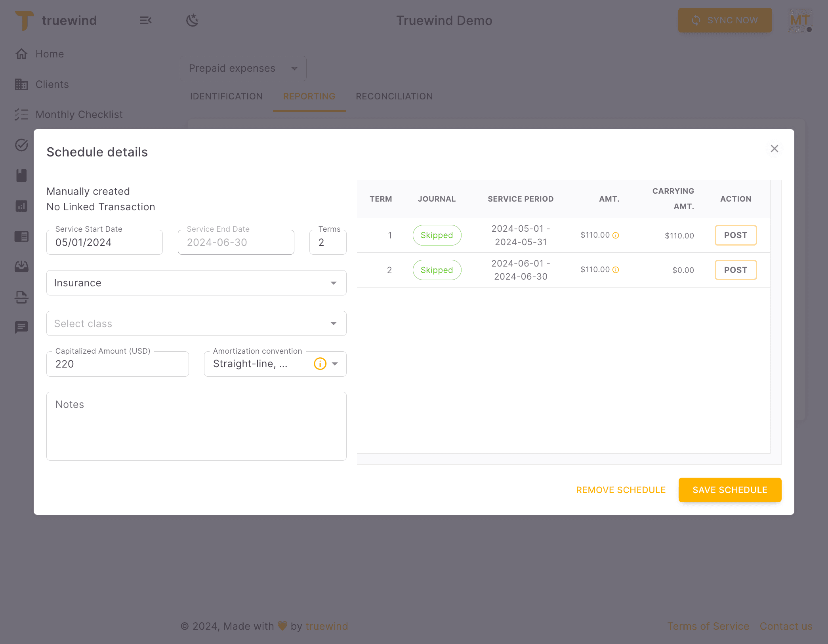Click POST for term 1
Image resolution: width=828 pixels, height=644 pixels.
(x=735, y=235)
